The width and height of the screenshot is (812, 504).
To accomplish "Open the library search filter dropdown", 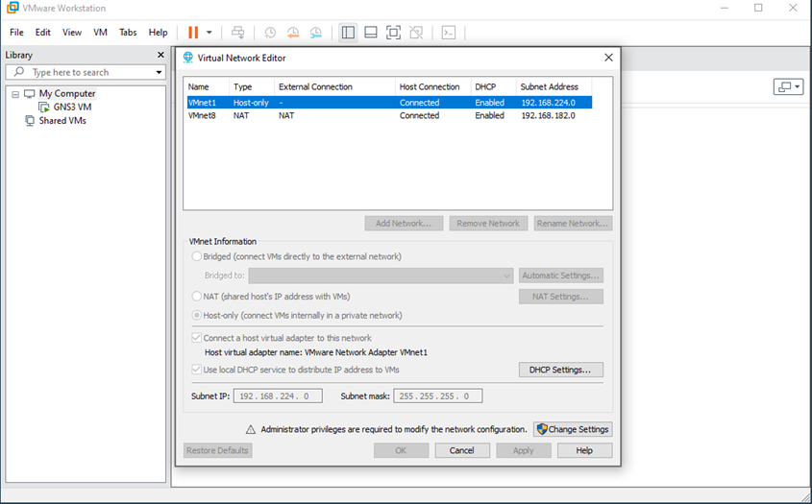I will (x=159, y=72).
